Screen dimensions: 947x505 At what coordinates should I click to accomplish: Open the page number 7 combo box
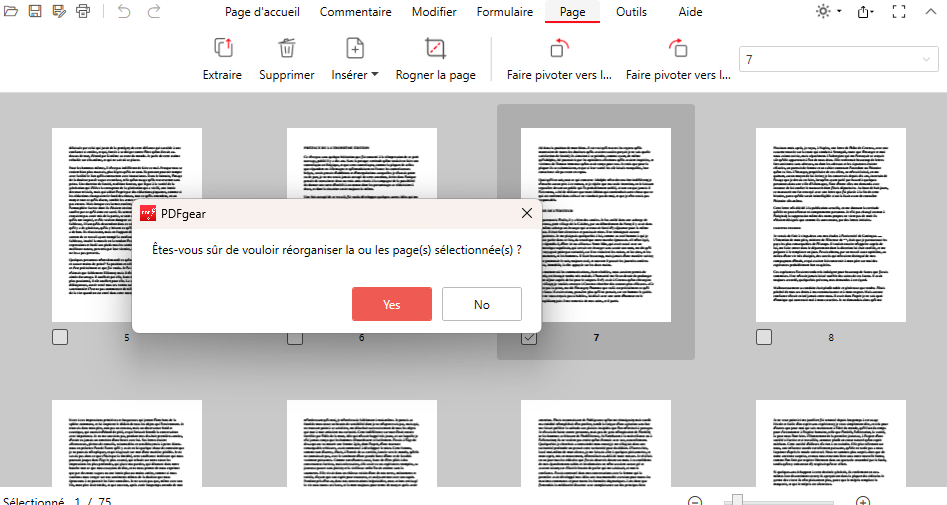(x=839, y=59)
